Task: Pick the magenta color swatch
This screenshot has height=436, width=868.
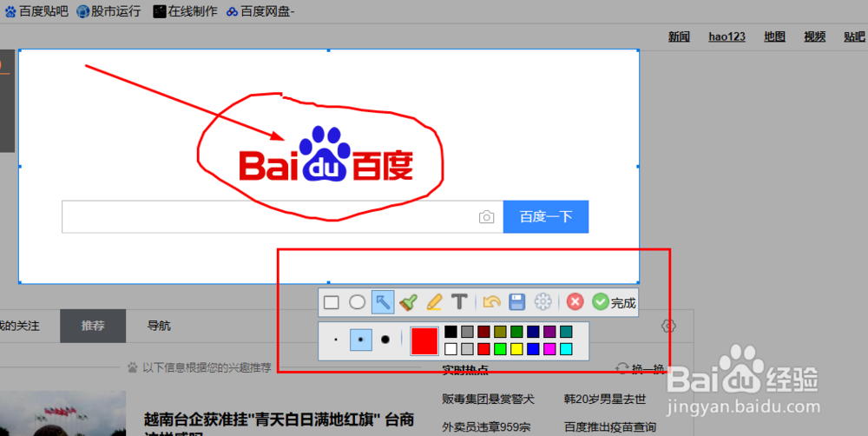Action: click(x=549, y=349)
